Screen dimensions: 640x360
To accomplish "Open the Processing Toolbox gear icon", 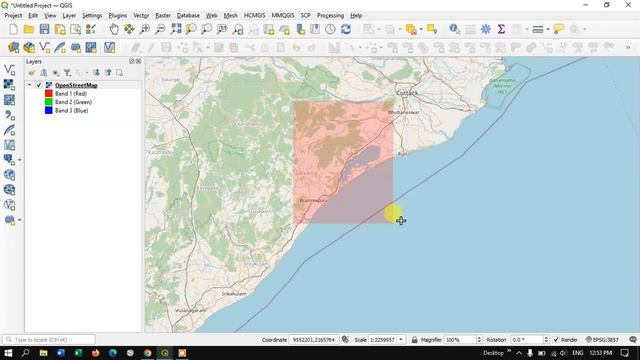I will (486, 29).
